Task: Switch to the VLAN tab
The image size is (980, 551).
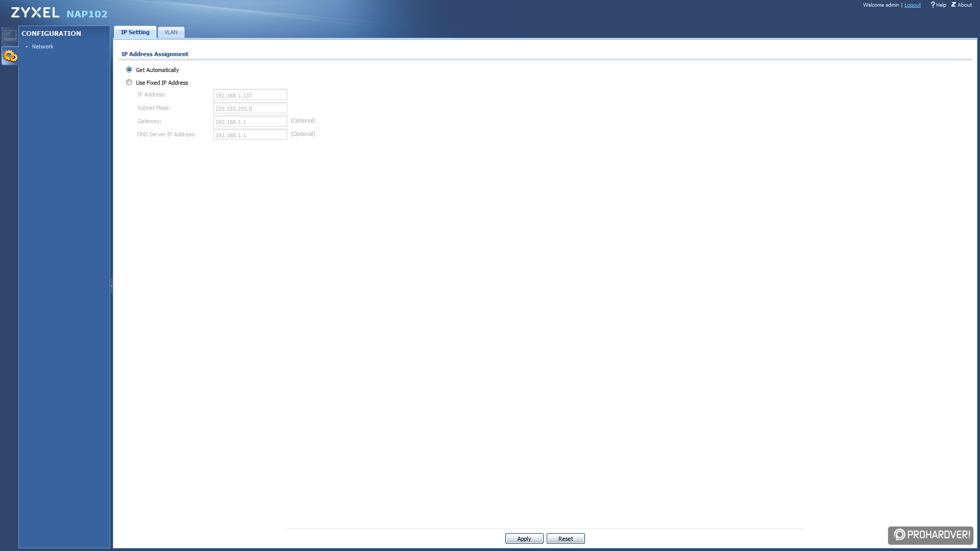Action: click(171, 32)
